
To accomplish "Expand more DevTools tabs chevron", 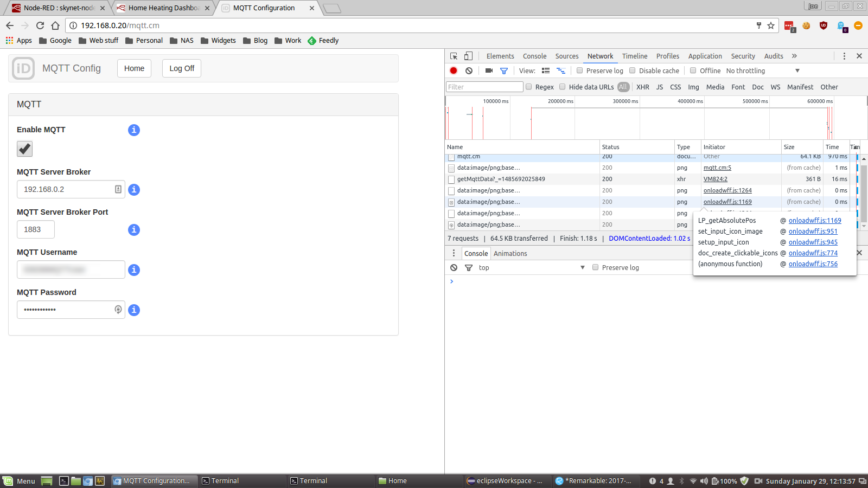I will (794, 56).
